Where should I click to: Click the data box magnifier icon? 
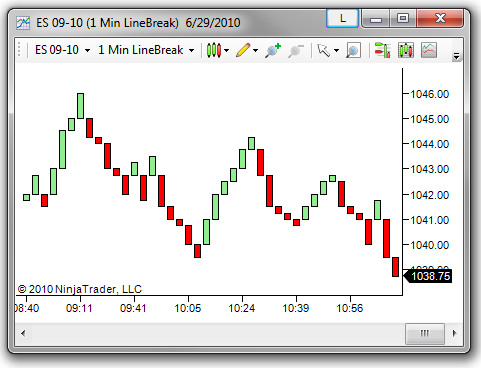coord(353,50)
